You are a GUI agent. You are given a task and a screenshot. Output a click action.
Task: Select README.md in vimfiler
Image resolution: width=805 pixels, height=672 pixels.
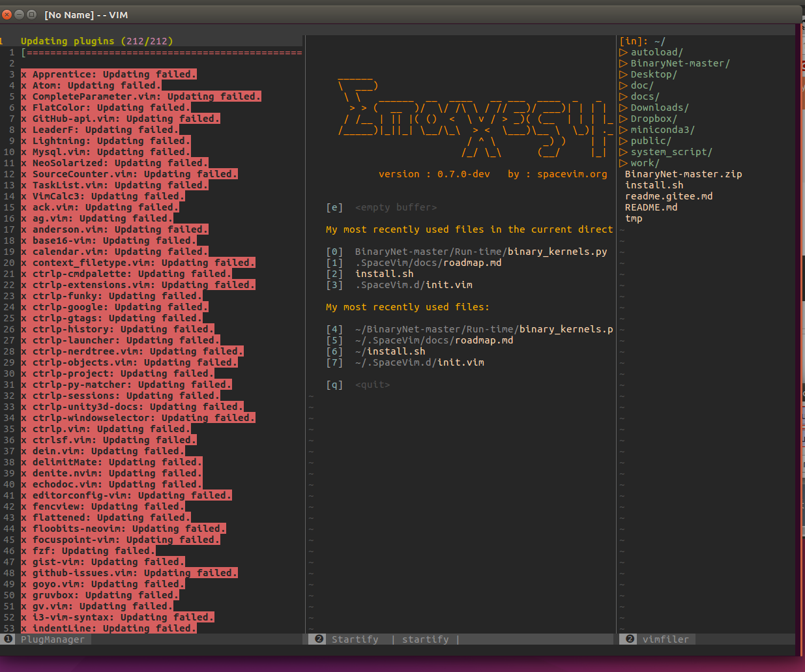[651, 207]
